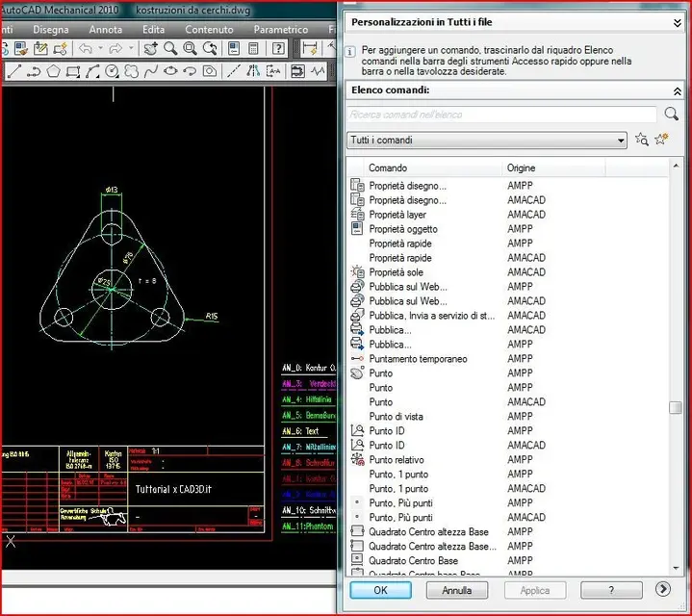The width and height of the screenshot is (692, 616).
Task: Select the Revision cloud tool
Action: pyautogui.click(x=132, y=71)
